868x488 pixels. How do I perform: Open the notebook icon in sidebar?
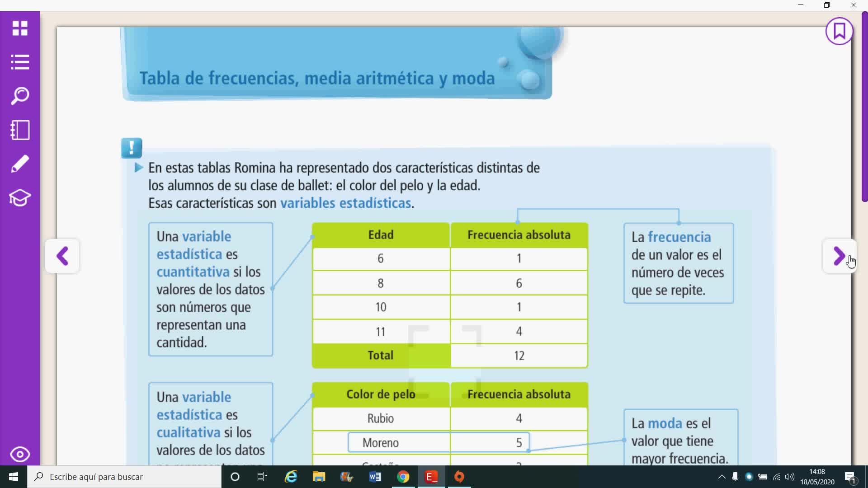[20, 130]
